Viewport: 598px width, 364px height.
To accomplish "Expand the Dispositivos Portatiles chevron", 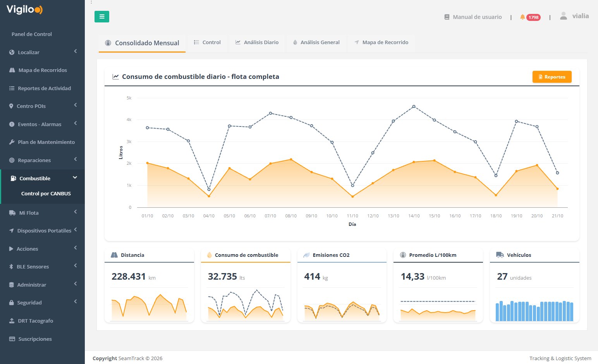I will click(x=76, y=230).
